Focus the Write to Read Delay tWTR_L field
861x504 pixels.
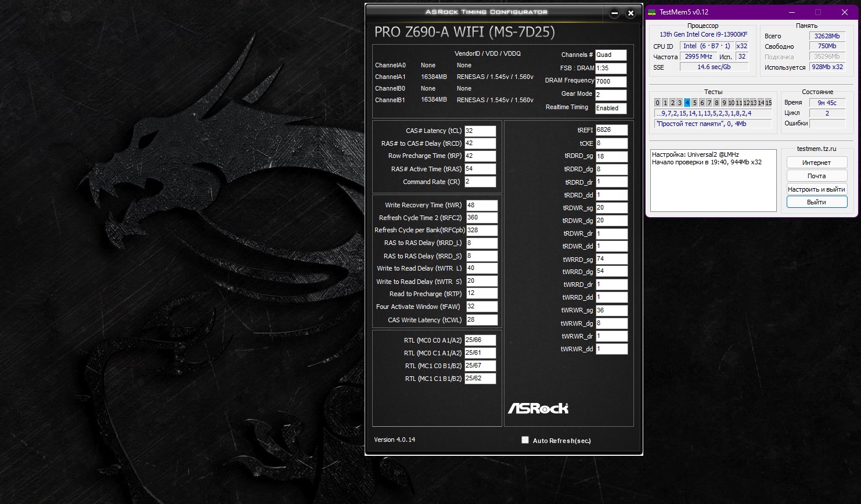[x=482, y=268]
